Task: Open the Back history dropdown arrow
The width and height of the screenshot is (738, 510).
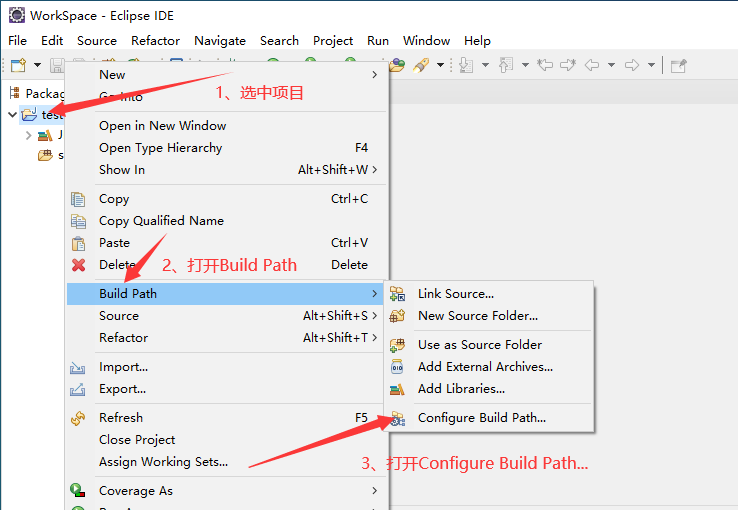Action: click(611, 65)
